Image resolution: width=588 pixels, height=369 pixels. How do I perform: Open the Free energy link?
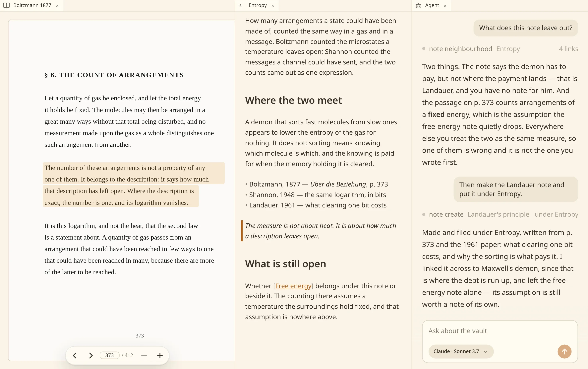point(293,286)
